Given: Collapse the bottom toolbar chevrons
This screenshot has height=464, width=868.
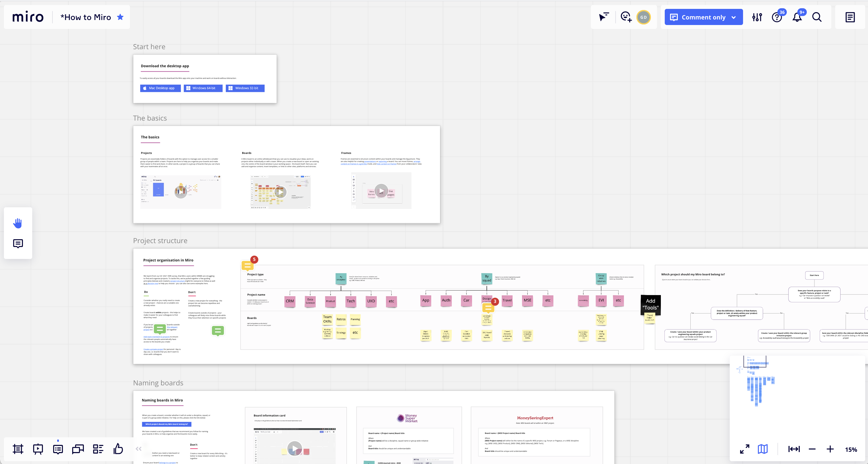Looking at the screenshot, I should click(139, 448).
